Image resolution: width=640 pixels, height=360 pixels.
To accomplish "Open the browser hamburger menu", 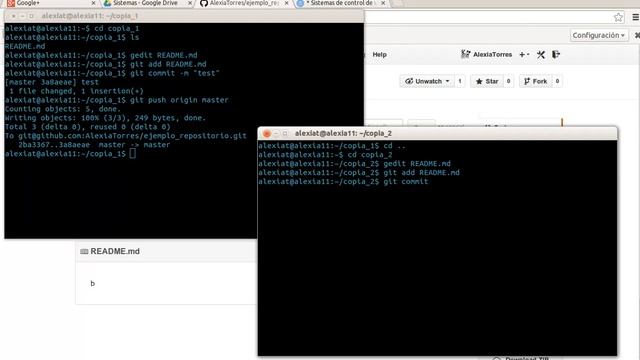I will coord(636,17).
